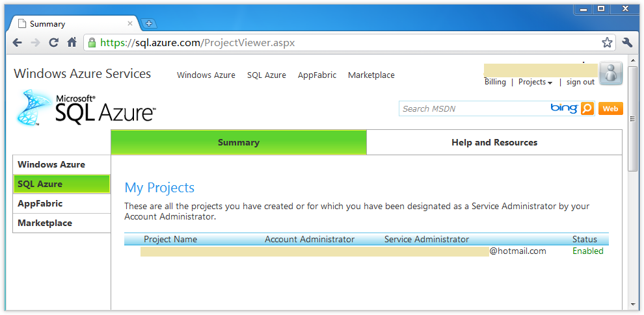Click the Microsoft SQL Azure logo
The image size is (644, 315).
(x=87, y=108)
